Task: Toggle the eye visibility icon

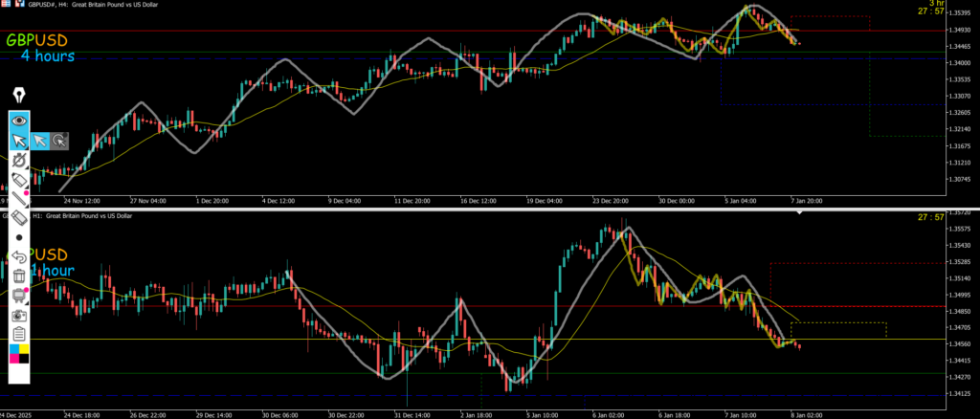Action: click(x=19, y=121)
